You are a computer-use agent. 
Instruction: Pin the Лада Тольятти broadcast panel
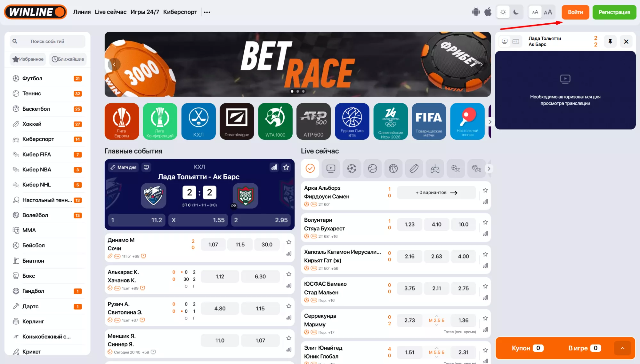coord(610,41)
